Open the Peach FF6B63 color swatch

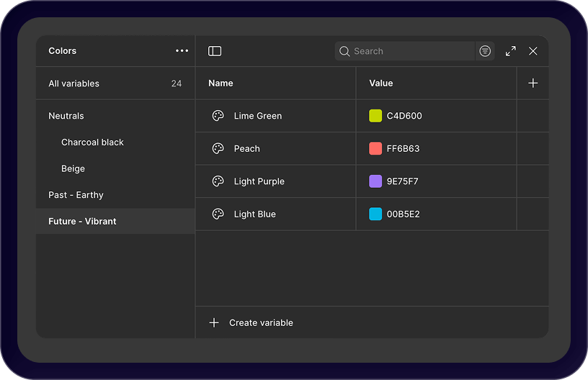pos(375,149)
